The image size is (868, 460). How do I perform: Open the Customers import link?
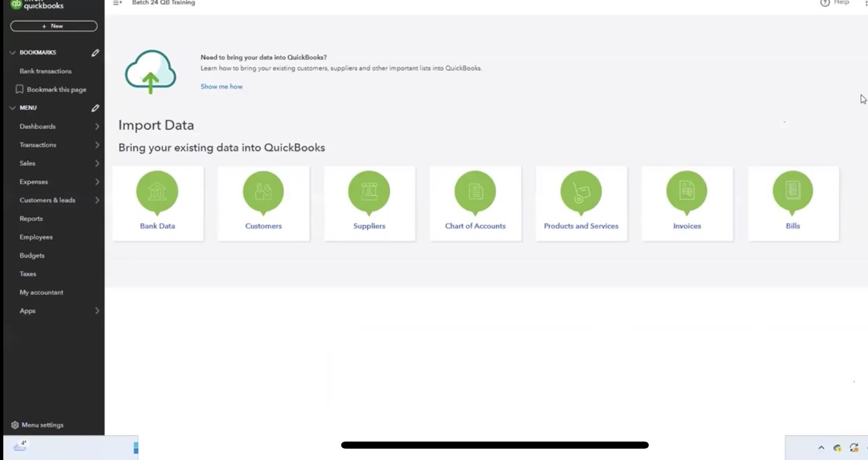[263, 226]
